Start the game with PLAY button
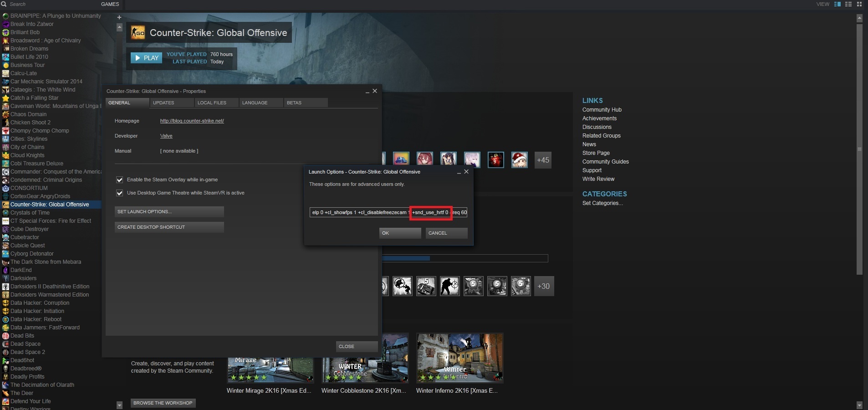The image size is (868, 410). tap(146, 58)
